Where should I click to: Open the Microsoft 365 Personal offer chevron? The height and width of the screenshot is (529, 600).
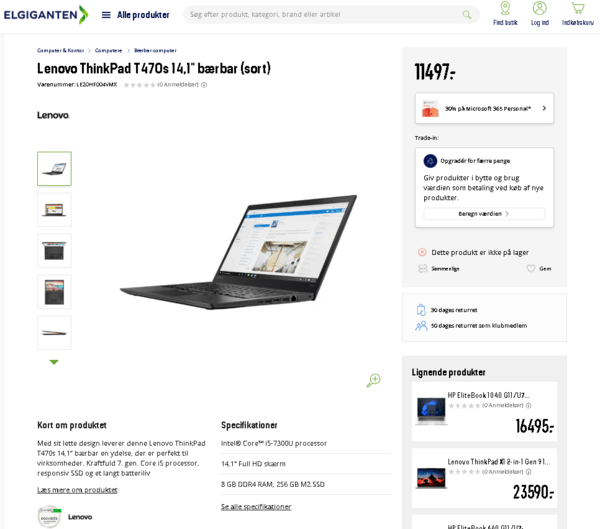544,108
